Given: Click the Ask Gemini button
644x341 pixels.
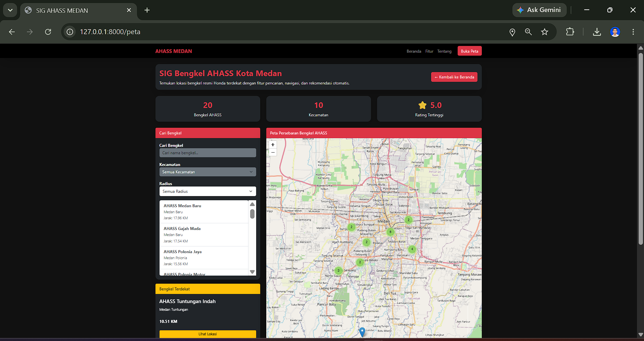Looking at the screenshot, I should point(539,10).
